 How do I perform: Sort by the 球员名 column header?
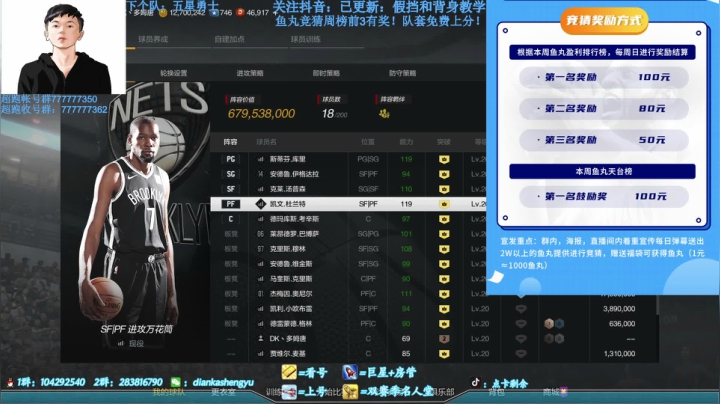266,142
